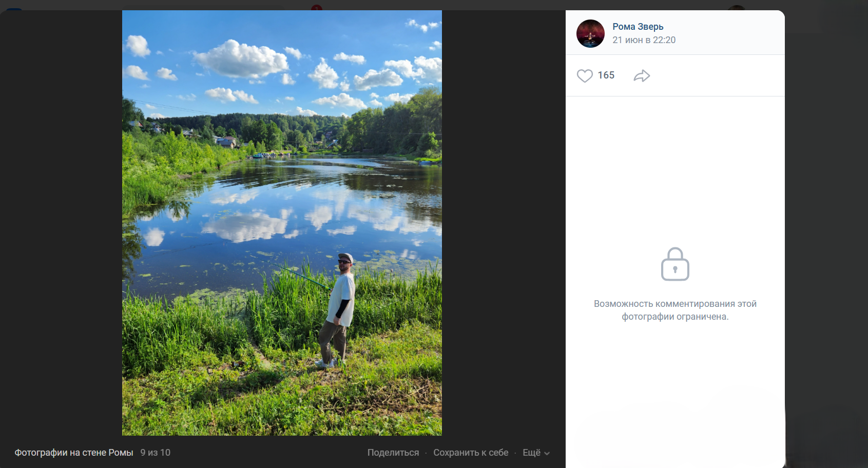Click Поделиться below the photo

pos(393,453)
